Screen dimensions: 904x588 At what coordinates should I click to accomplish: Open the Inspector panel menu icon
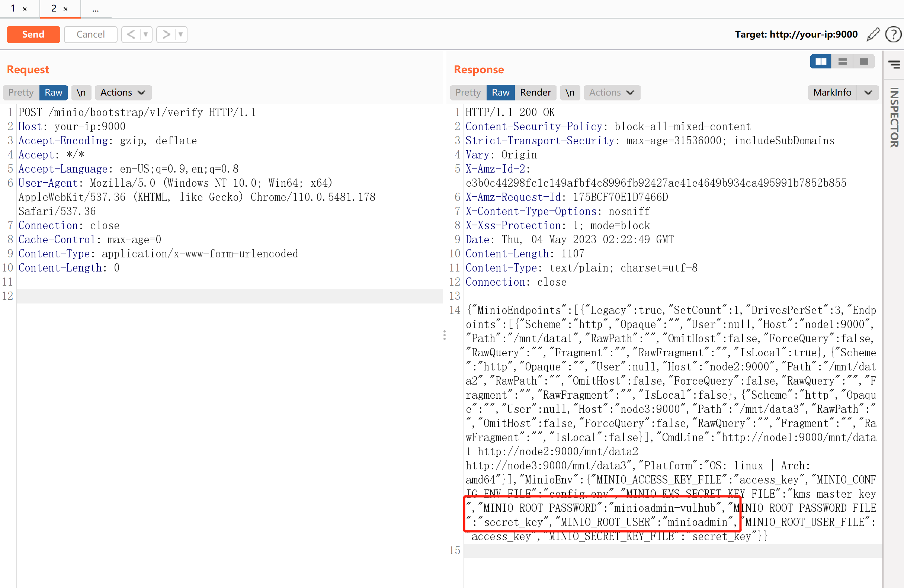click(x=894, y=64)
